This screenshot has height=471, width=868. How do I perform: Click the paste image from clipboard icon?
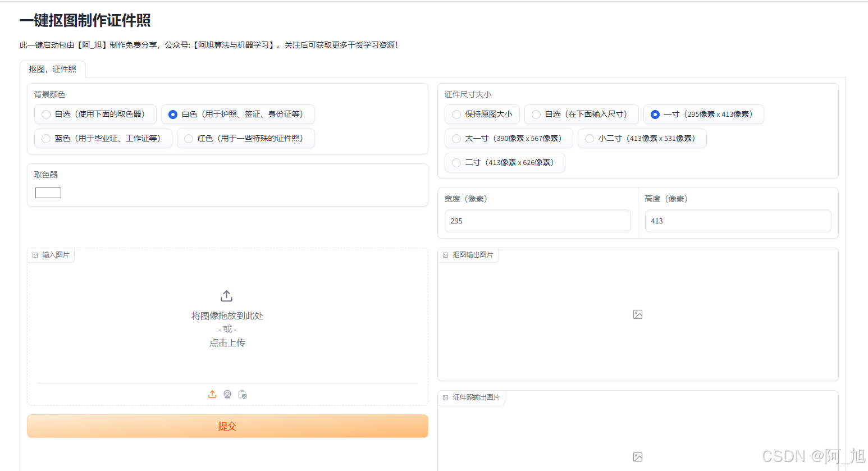click(243, 394)
